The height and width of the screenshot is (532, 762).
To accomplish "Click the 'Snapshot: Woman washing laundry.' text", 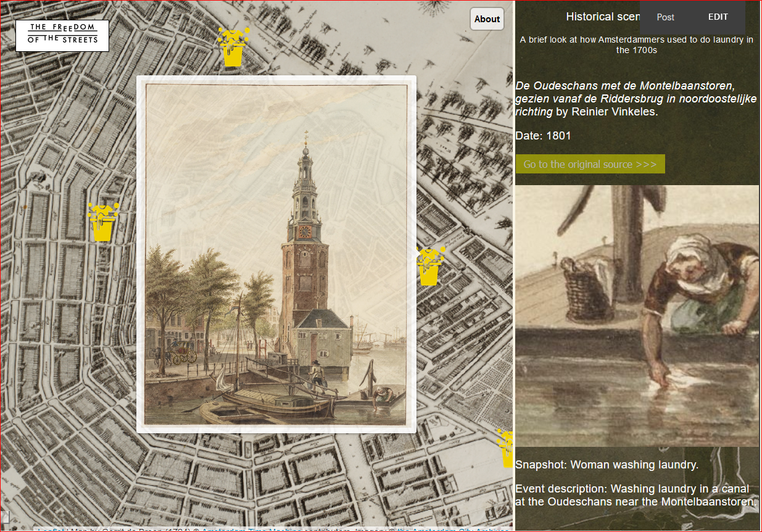I will pyautogui.click(x=607, y=465).
